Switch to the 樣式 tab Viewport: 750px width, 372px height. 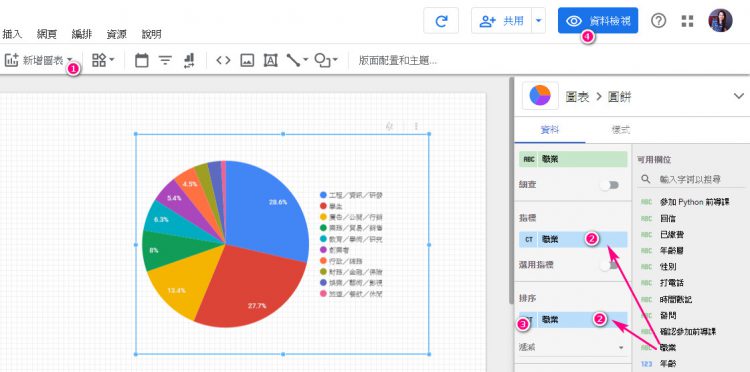pos(620,130)
